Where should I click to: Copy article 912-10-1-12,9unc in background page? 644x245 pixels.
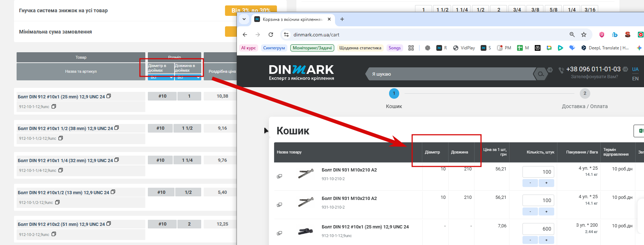(x=54, y=107)
